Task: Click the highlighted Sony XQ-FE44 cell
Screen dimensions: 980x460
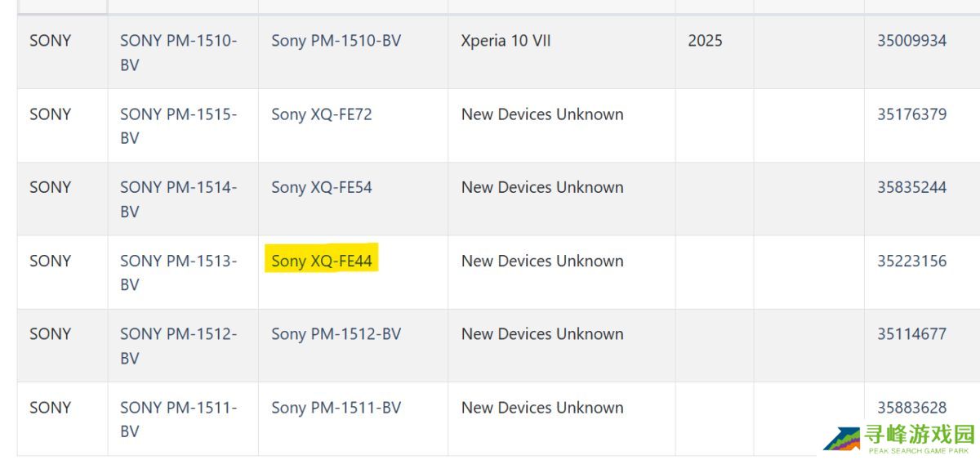Action: point(322,261)
